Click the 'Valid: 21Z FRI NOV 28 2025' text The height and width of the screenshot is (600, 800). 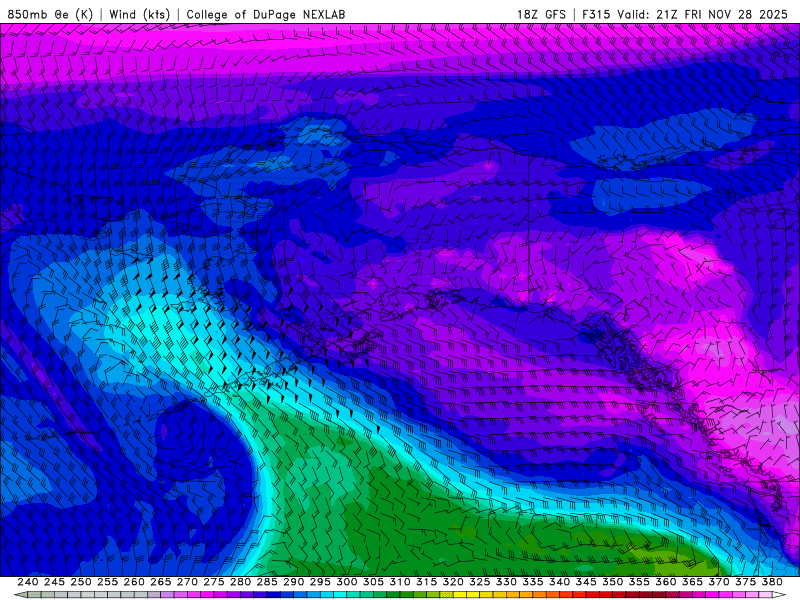[x=703, y=15]
